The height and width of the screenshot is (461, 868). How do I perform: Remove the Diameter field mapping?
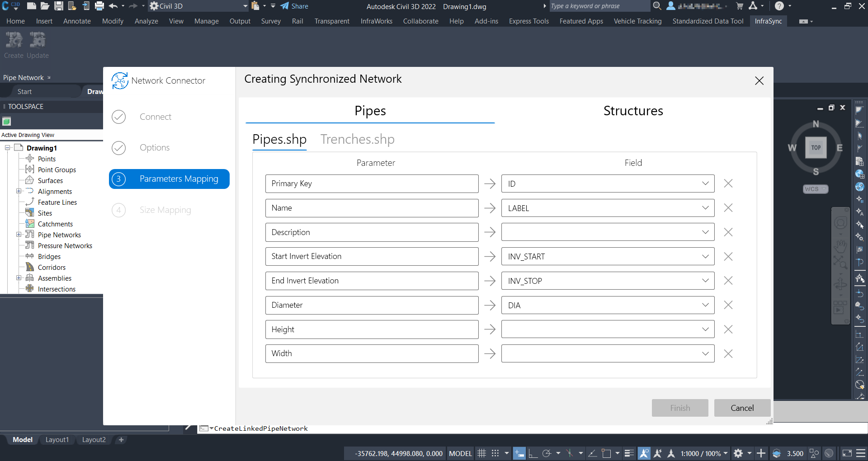pyautogui.click(x=728, y=305)
